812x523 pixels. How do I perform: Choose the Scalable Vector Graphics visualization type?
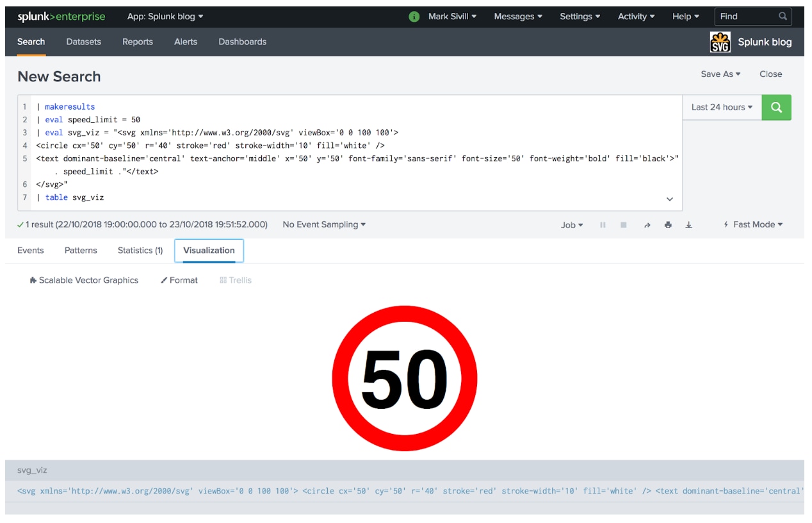tap(84, 281)
